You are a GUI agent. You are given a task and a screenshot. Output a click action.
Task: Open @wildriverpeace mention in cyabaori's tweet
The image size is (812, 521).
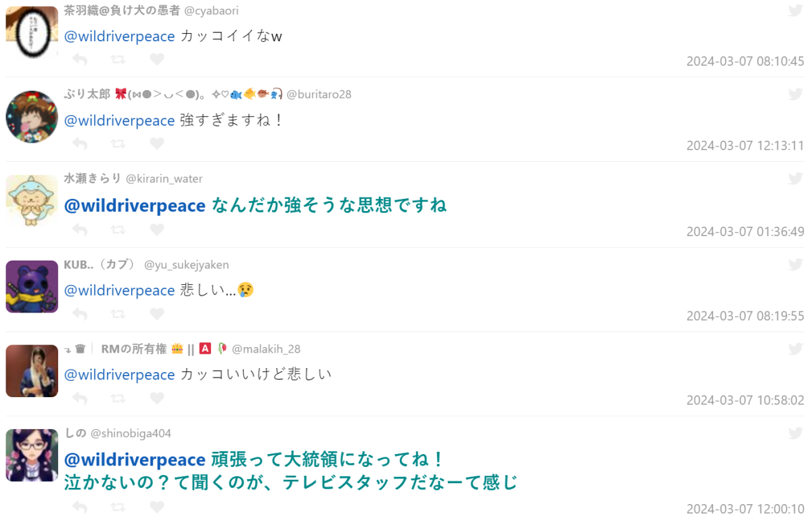[x=119, y=37]
